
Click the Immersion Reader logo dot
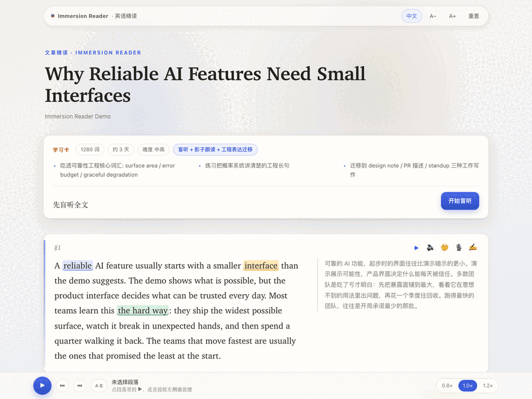pyautogui.click(x=53, y=16)
